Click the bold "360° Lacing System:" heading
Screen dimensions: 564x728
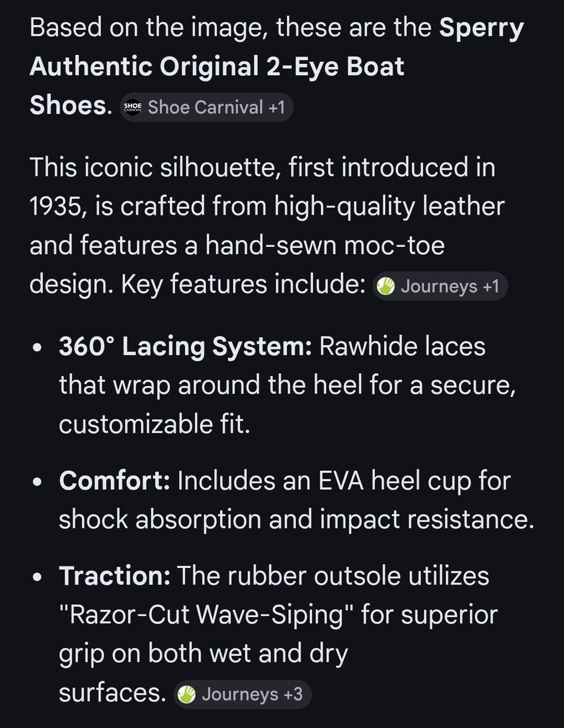[185, 347]
